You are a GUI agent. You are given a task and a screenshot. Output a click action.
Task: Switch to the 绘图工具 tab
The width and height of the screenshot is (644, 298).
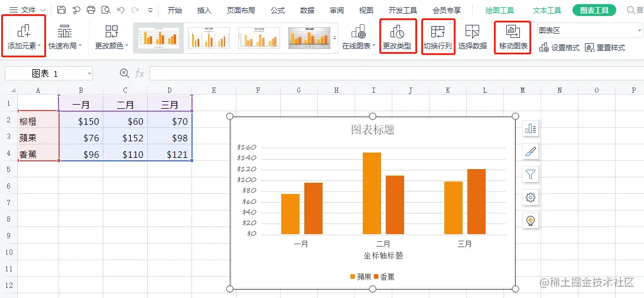coord(499,11)
